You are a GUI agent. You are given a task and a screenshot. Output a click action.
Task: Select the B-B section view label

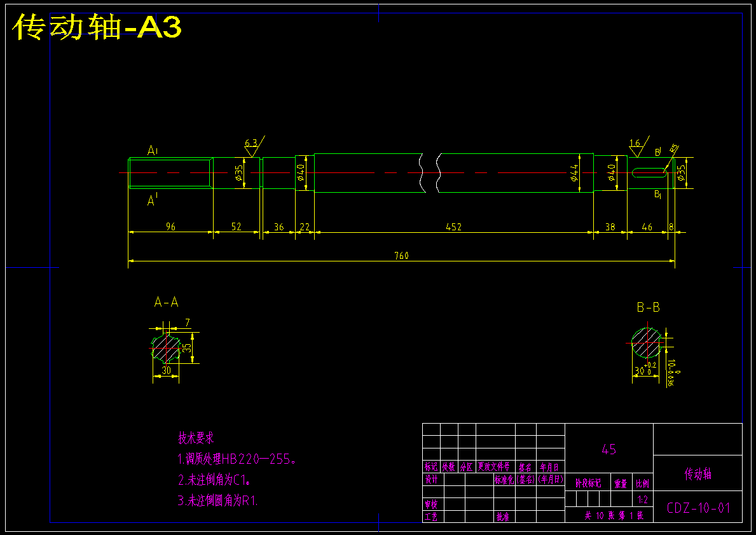point(648,307)
